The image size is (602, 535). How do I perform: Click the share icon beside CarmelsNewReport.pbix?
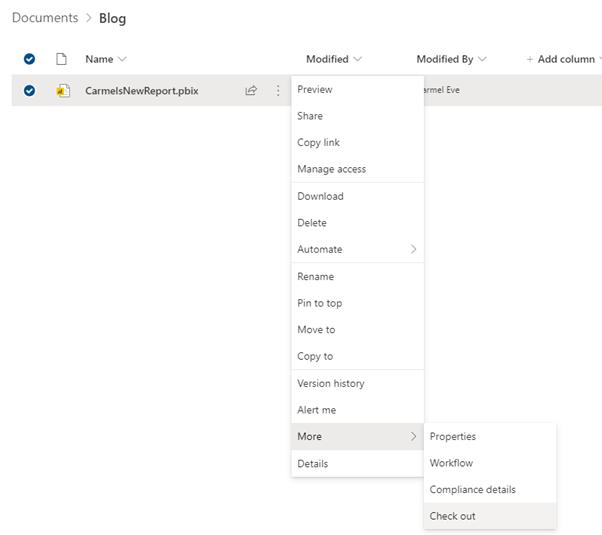[251, 91]
